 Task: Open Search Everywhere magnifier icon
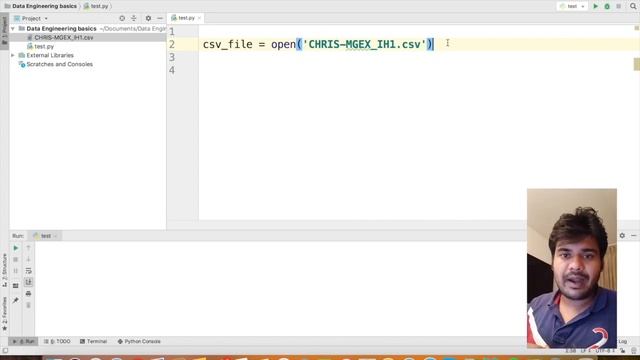tap(633, 6)
